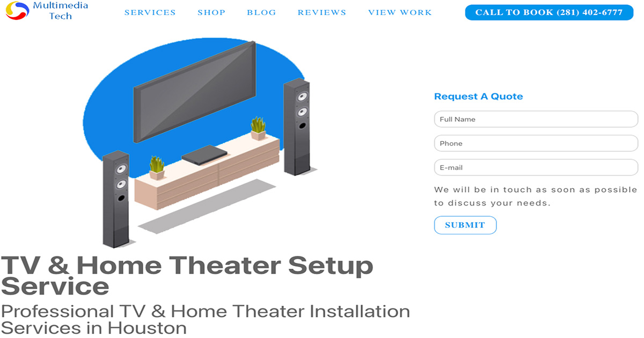Image resolution: width=644 pixels, height=338 pixels.
Task: Submit the quote request form
Action: (465, 225)
